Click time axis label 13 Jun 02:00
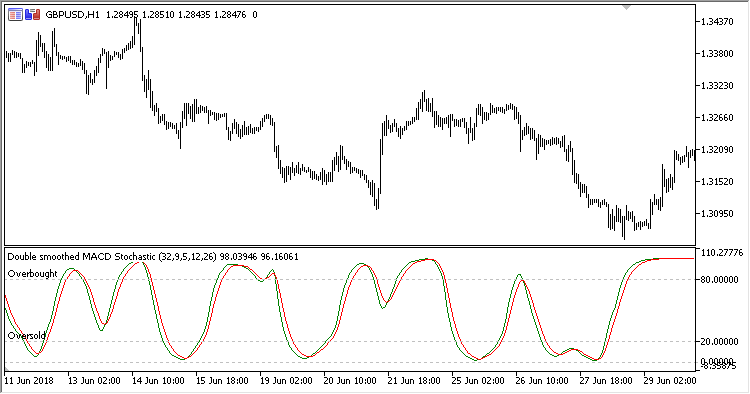The height and width of the screenshot is (394, 750). (94, 381)
